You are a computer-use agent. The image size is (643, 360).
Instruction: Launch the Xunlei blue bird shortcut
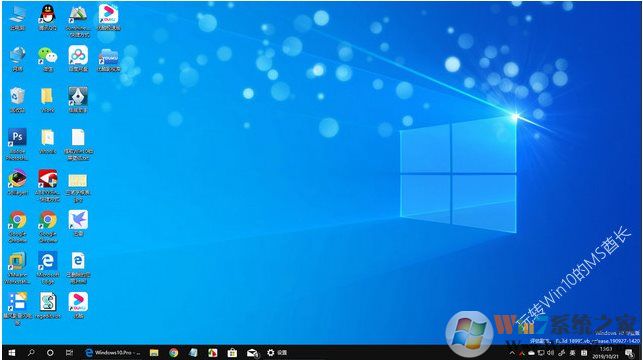click(x=78, y=223)
